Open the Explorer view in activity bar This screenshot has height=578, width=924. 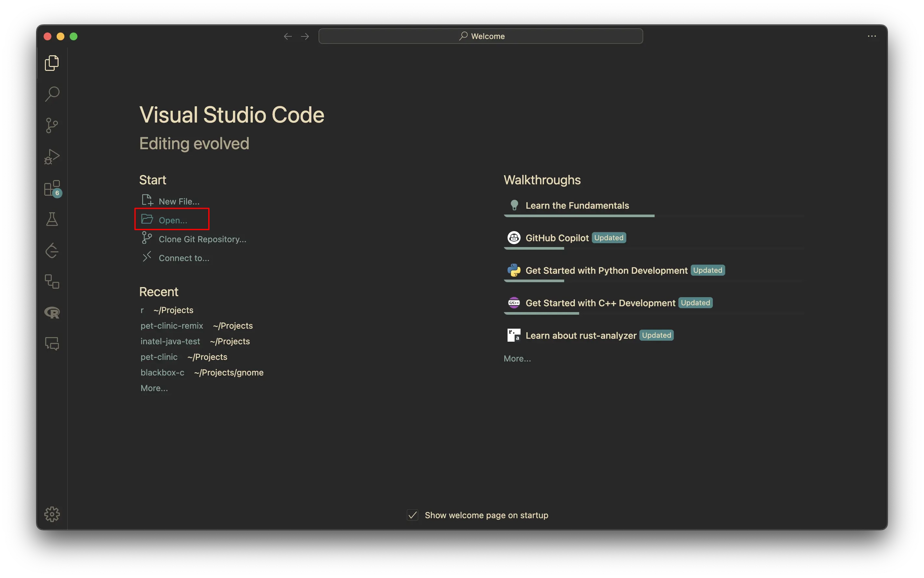click(x=52, y=63)
